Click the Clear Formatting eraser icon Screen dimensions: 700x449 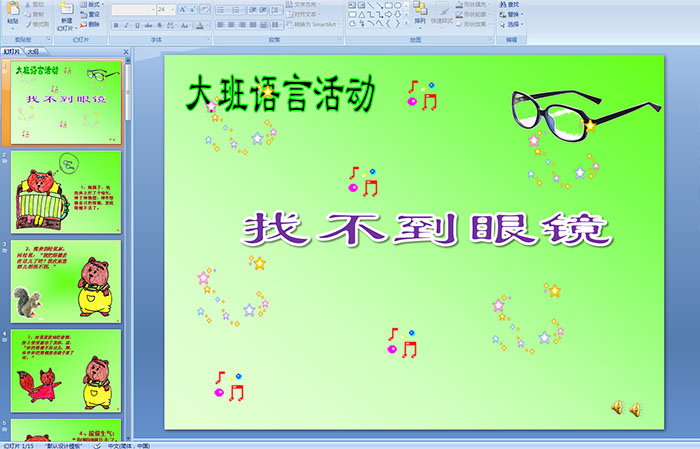click(x=205, y=9)
